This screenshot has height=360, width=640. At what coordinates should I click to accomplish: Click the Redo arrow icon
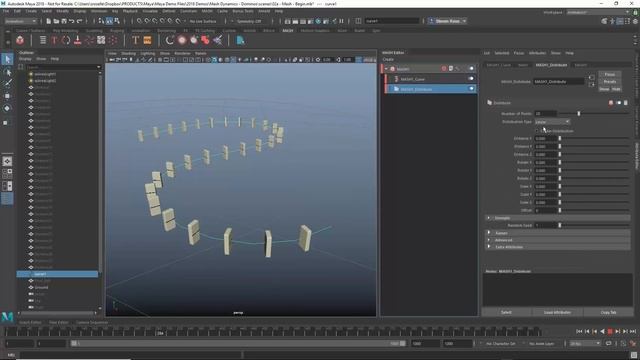coord(80,21)
